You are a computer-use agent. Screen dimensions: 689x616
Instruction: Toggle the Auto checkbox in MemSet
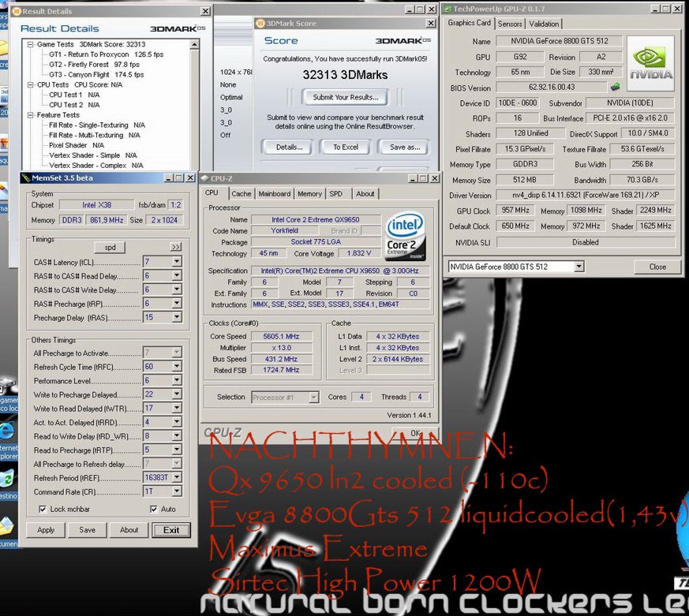153,509
